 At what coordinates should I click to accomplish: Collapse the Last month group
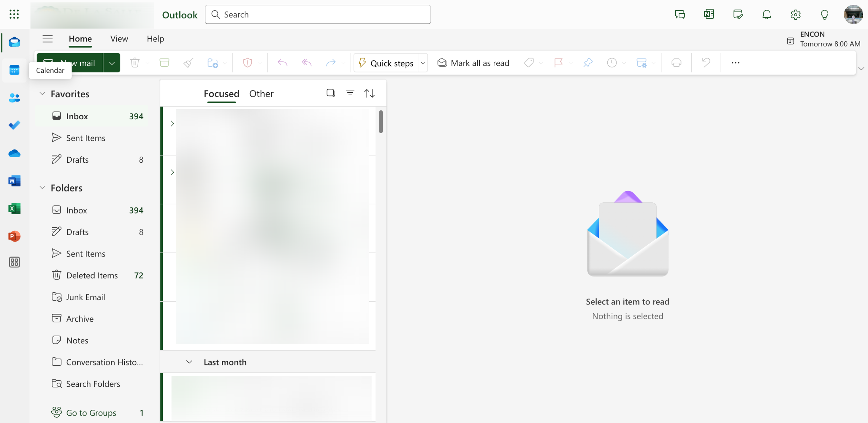point(189,362)
